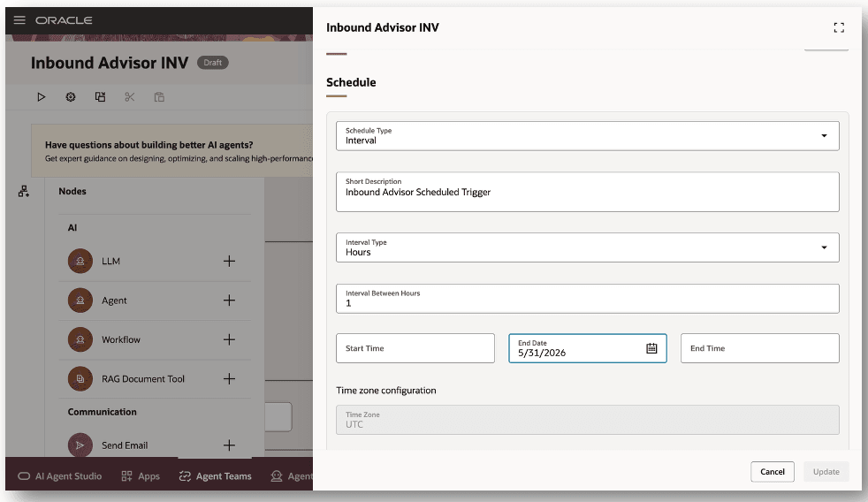Click the RAG Document Tool icon
This screenshot has width=868, height=502.
click(80, 378)
